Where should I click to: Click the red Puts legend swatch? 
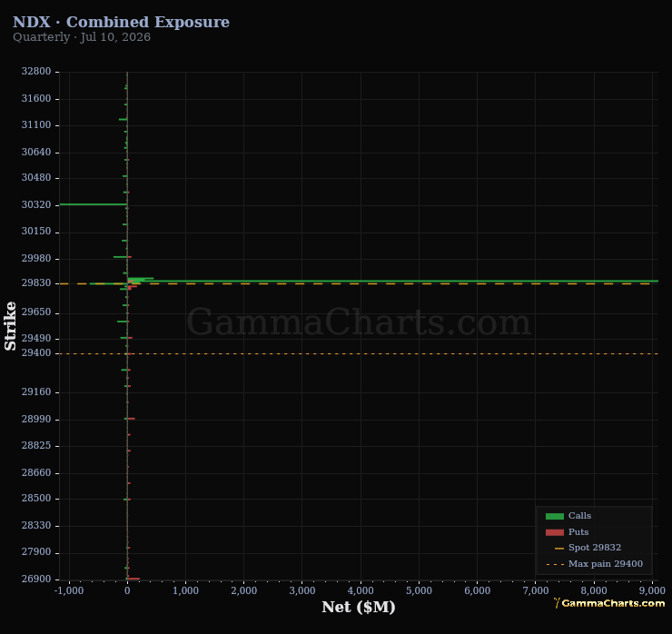(x=554, y=532)
